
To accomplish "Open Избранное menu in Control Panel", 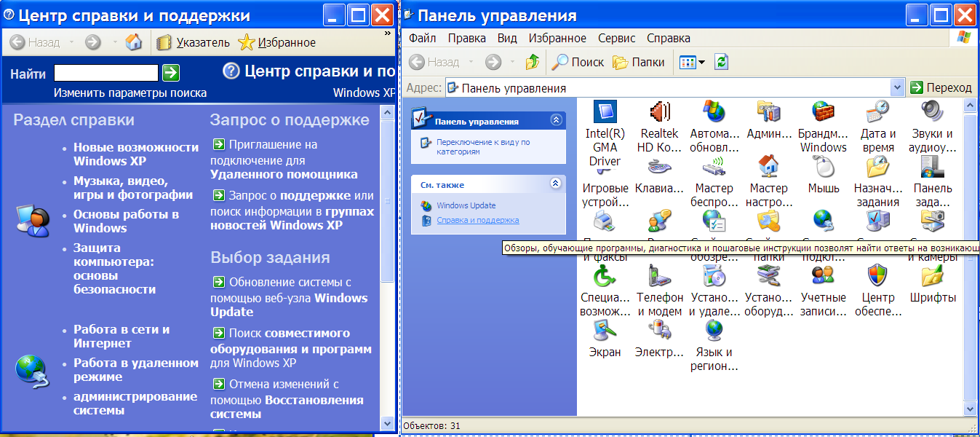I will pyautogui.click(x=557, y=38).
